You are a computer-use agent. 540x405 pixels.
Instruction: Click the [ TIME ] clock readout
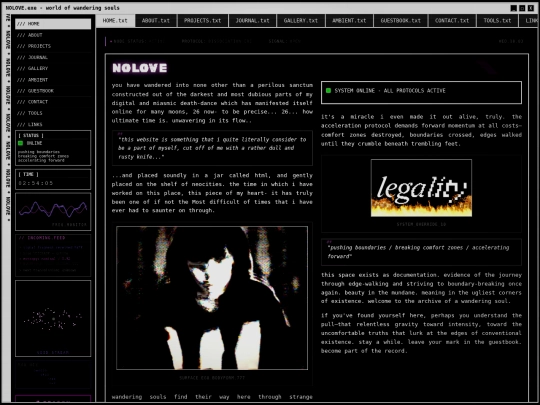click(36, 183)
